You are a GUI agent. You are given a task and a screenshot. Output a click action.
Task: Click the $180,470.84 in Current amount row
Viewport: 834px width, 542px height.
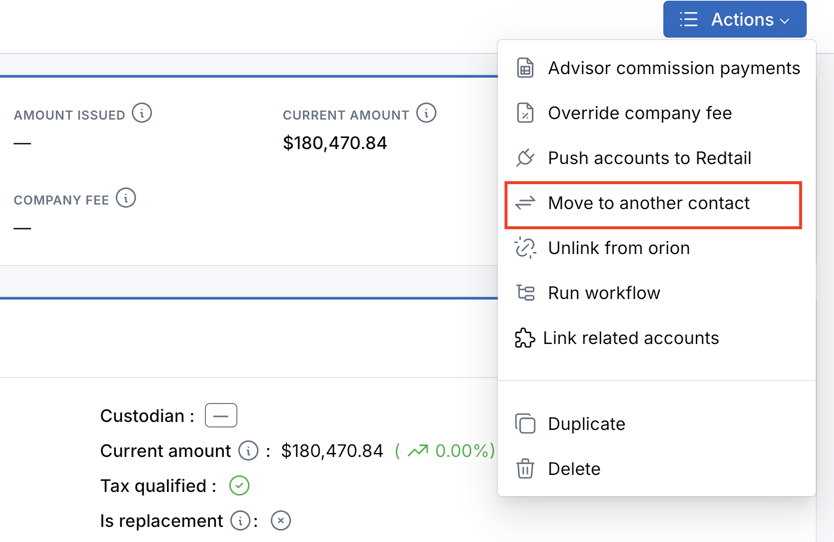pos(332,451)
